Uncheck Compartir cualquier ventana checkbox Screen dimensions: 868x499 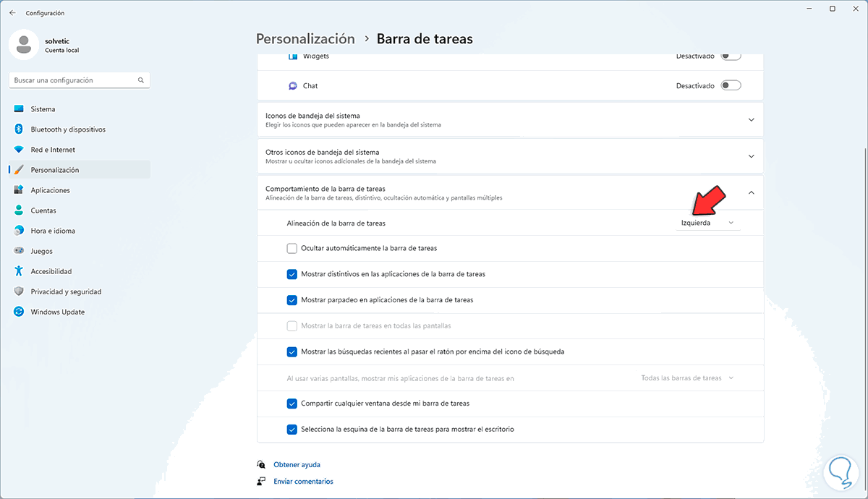pyautogui.click(x=292, y=404)
